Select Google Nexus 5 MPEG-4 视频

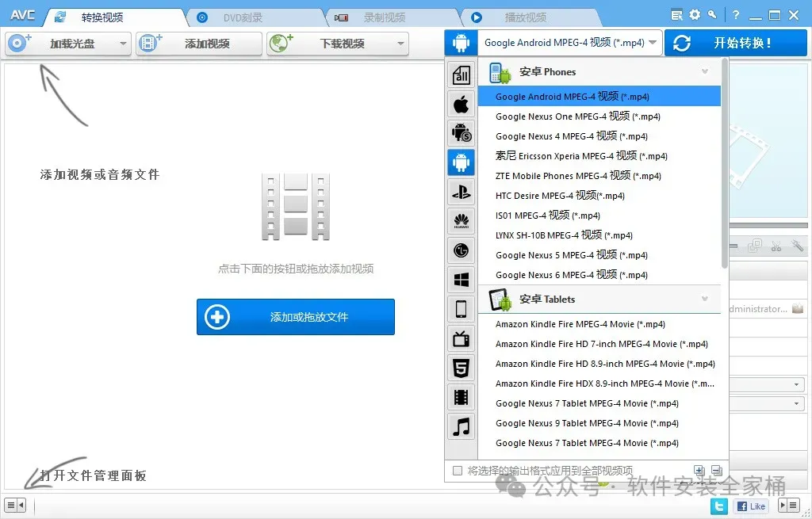pyautogui.click(x=599, y=255)
